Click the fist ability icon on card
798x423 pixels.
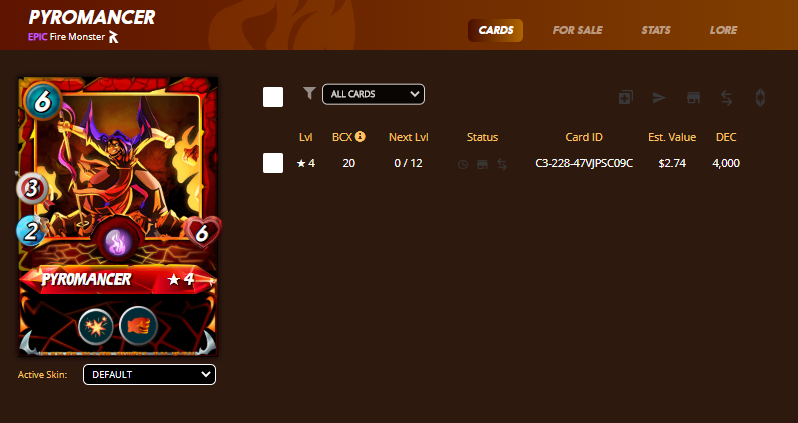coord(138,326)
